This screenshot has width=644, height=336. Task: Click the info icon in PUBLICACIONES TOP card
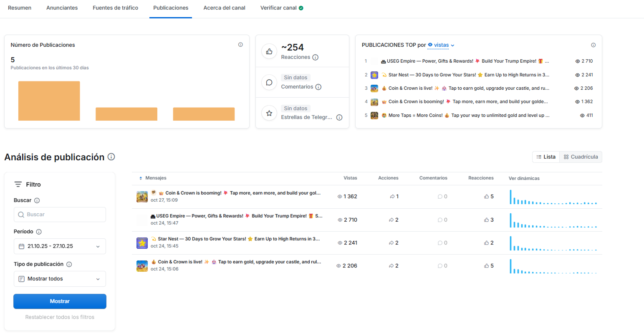593,45
